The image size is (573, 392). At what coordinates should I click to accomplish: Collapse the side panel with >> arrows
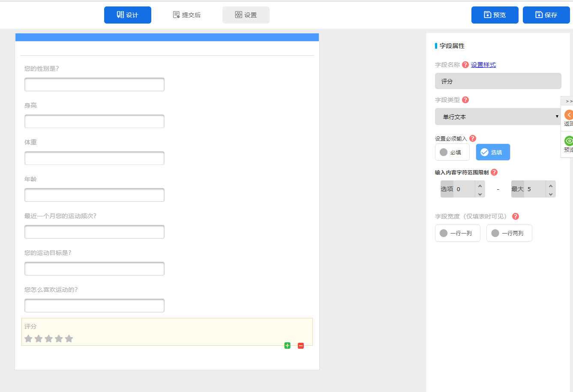pyautogui.click(x=568, y=101)
